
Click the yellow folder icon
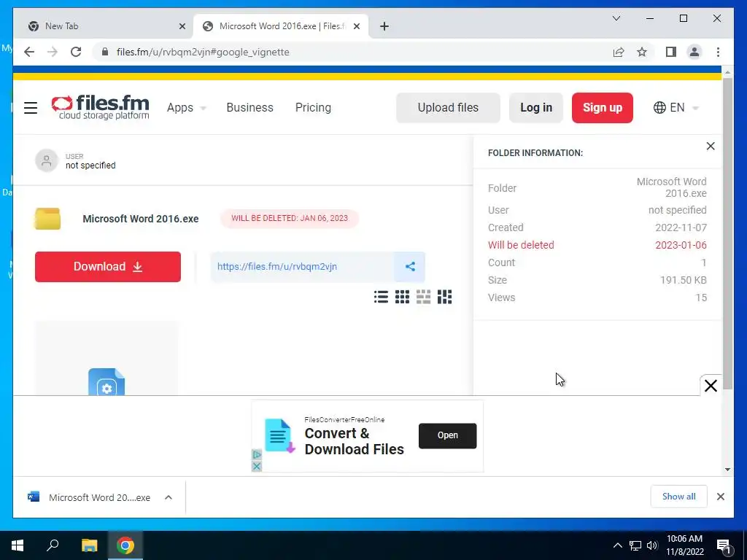[47, 219]
